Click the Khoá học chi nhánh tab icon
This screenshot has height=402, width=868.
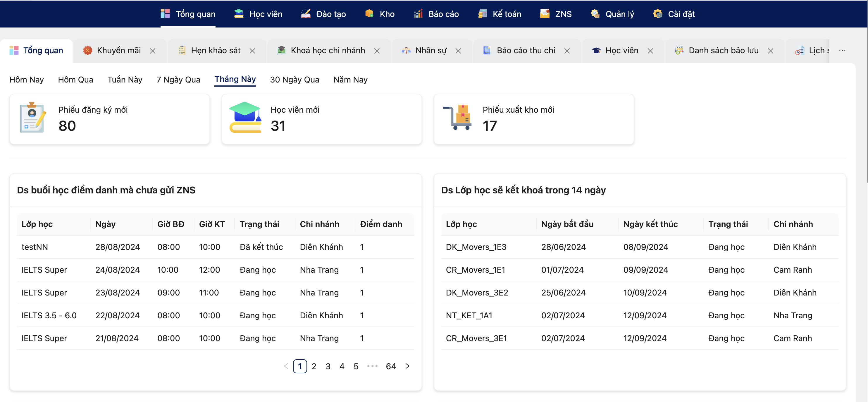tap(281, 51)
